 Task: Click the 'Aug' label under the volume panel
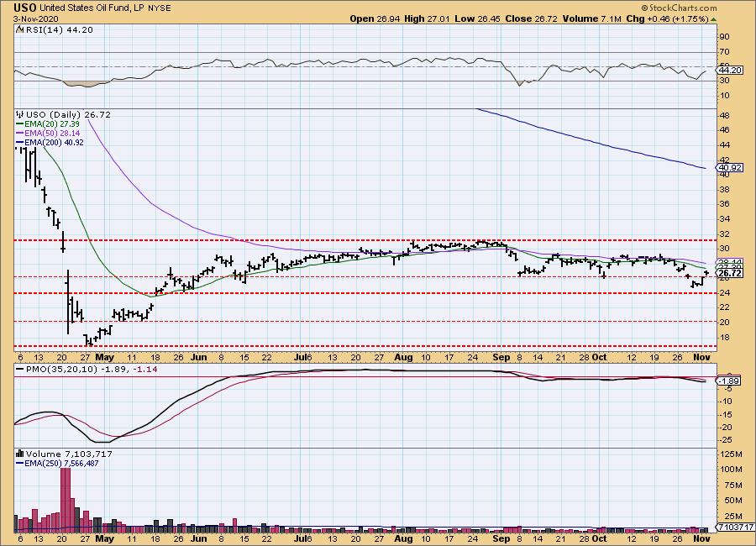[403, 538]
